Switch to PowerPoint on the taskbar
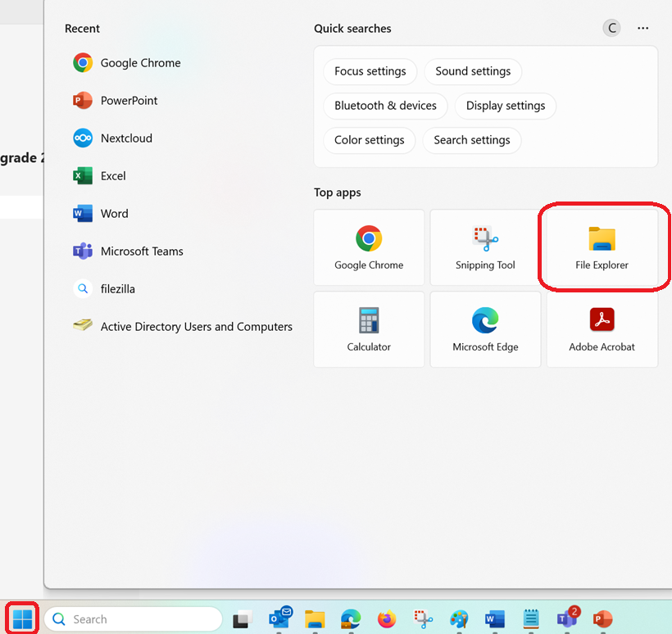 click(x=603, y=619)
